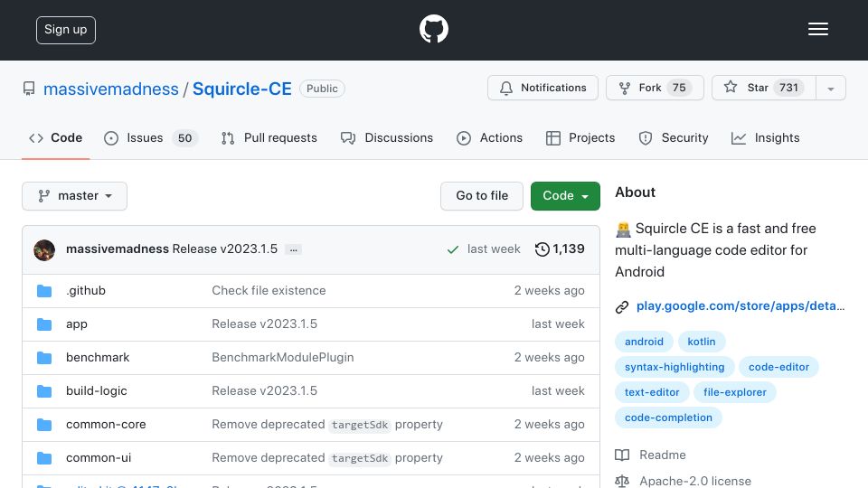
Task: Open the play.google.com store link
Action: point(741,306)
